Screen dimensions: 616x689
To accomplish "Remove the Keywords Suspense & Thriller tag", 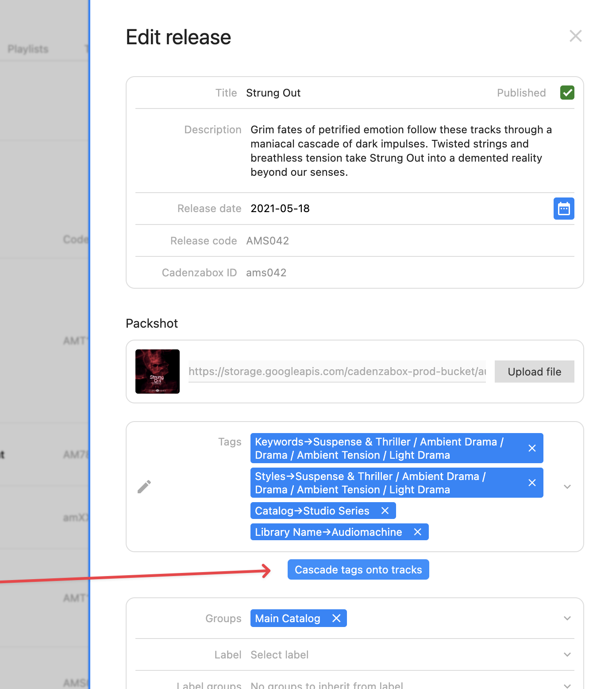I will tap(532, 448).
